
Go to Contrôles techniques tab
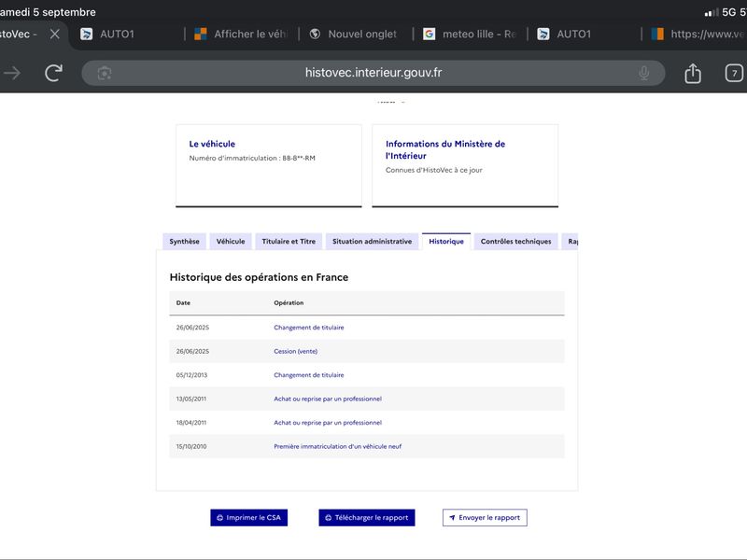pyautogui.click(x=516, y=242)
